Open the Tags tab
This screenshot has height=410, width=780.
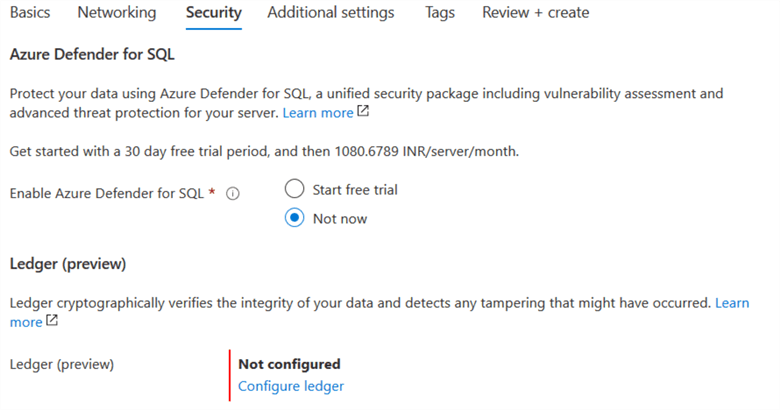pyautogui.click(x=439, y=13)
